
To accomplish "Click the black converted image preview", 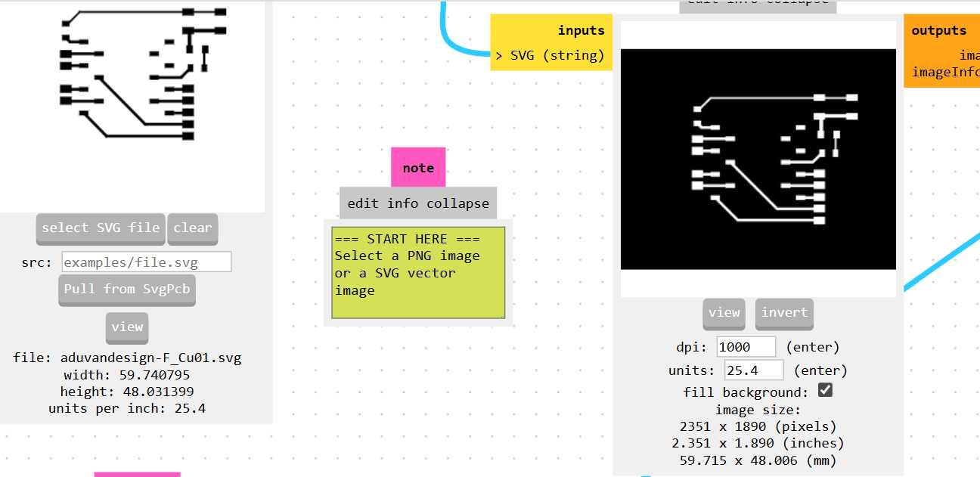I will [758, 159].
